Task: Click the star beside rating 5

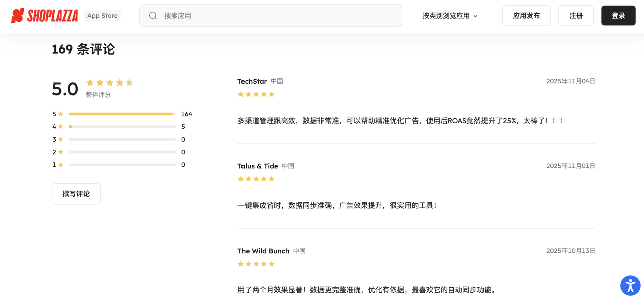Action: pos(61,114)
